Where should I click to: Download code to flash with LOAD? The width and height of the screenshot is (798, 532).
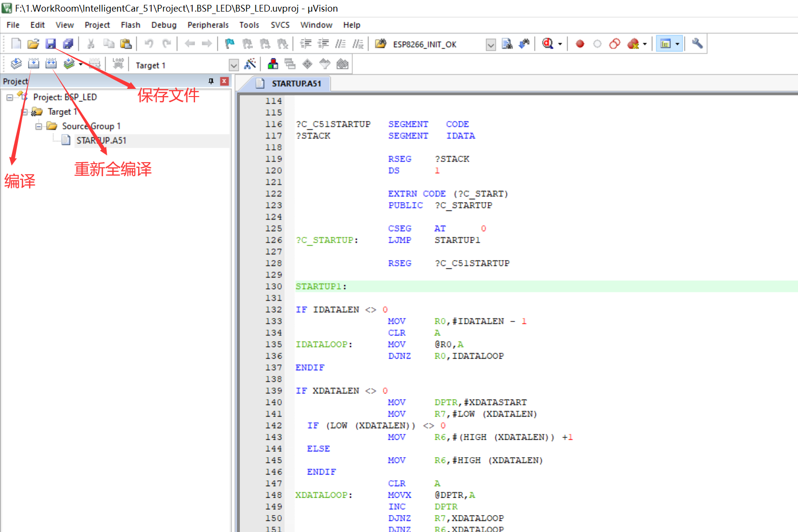[118, 64]
